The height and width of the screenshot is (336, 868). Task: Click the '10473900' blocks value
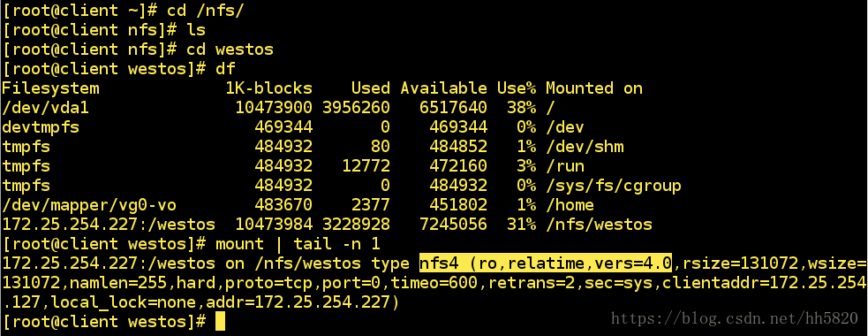pyautogui.click(x=274, y=108)
